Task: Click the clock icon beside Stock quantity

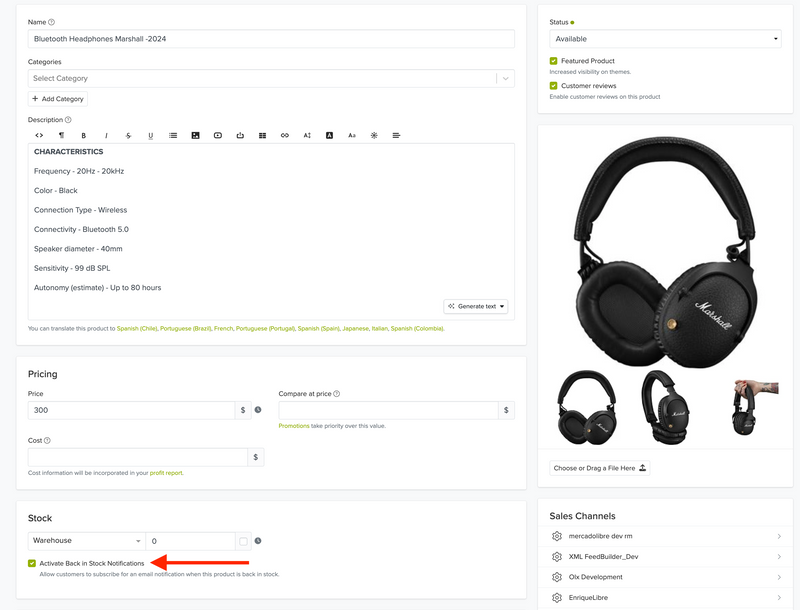Action: pos(258,541)
